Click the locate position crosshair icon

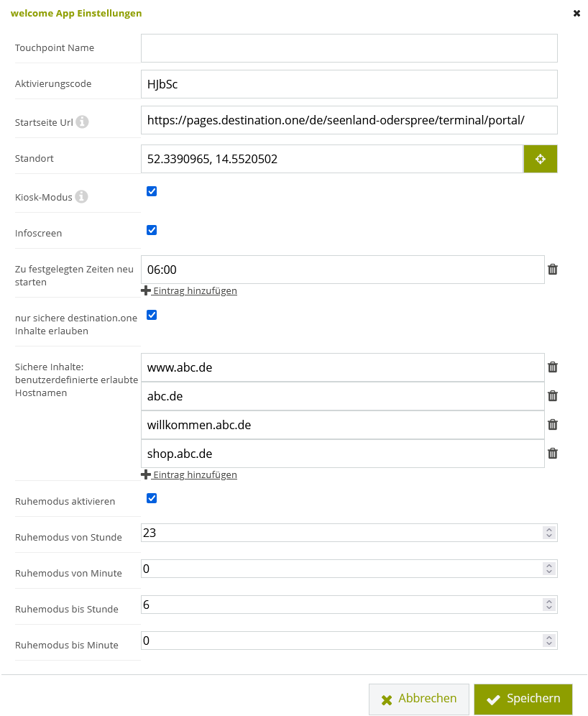(540, 159)
